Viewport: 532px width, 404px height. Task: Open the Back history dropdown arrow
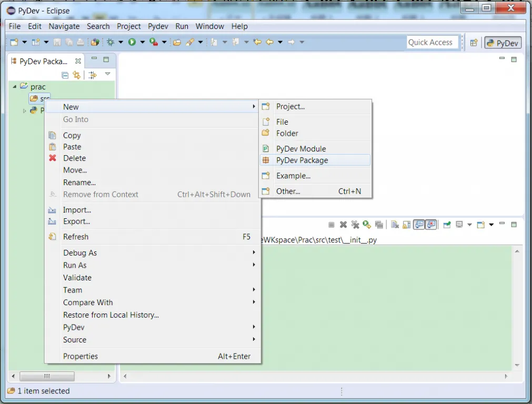[280, 42]
